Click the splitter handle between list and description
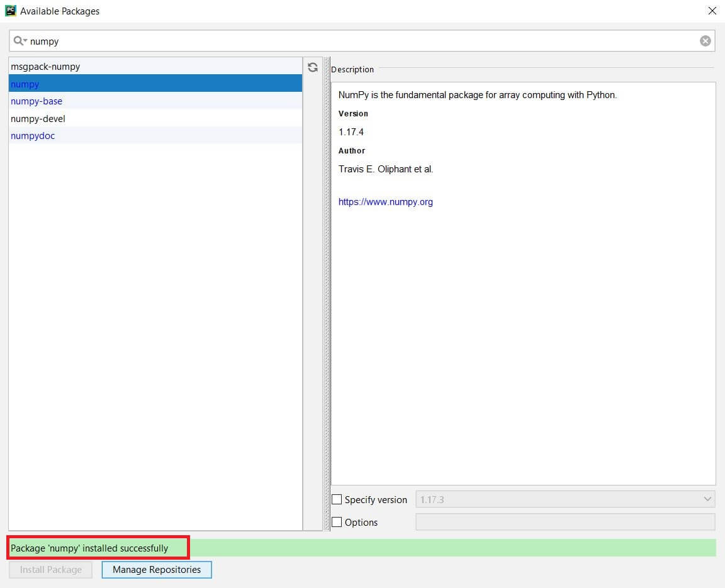This screenshot has height=588, width=725. coord(327,294)
